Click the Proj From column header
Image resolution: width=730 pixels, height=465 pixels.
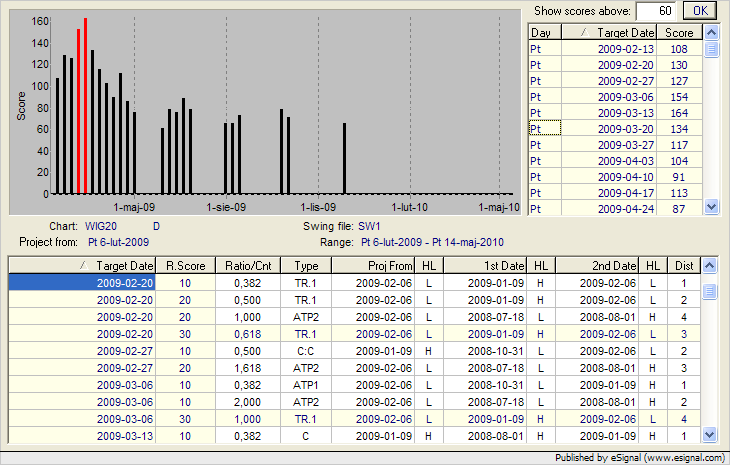click(x=376, y=265)
